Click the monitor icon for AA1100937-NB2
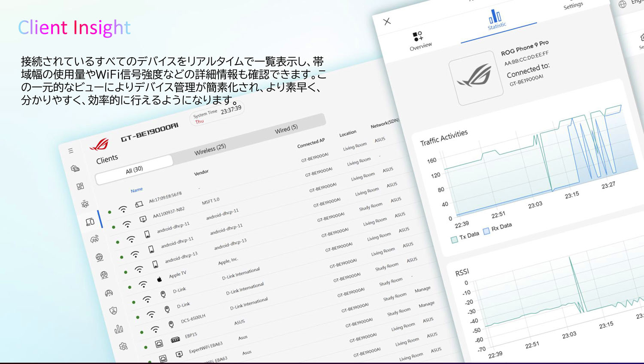Screen dimensions: 644x364 click(143, 219)
